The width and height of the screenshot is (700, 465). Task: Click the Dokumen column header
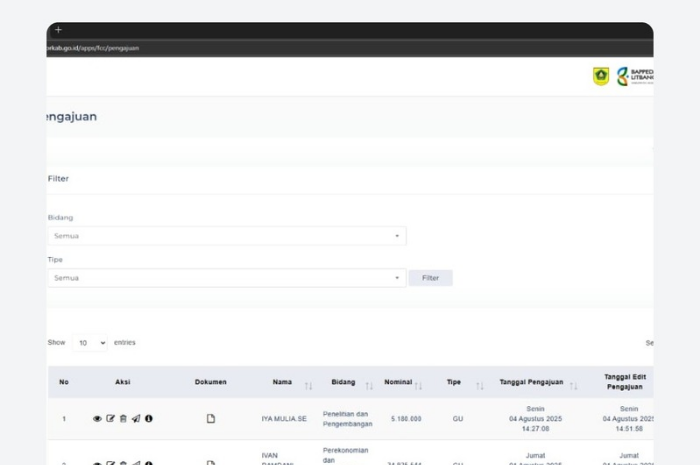click(211, 382)
